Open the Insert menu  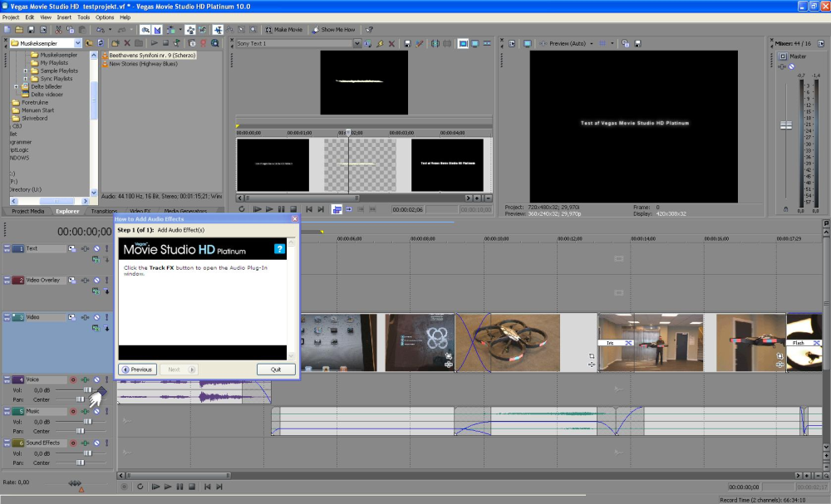(x=64, y=17)
